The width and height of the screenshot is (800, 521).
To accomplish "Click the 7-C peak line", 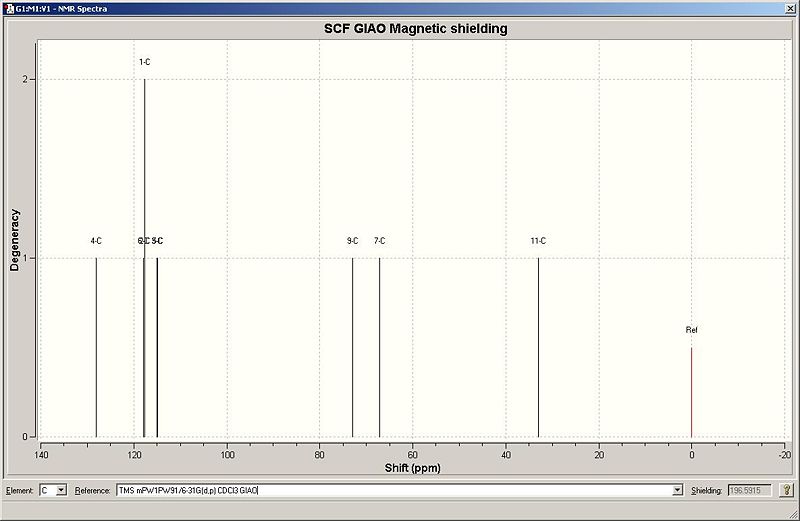I will 380,347.
